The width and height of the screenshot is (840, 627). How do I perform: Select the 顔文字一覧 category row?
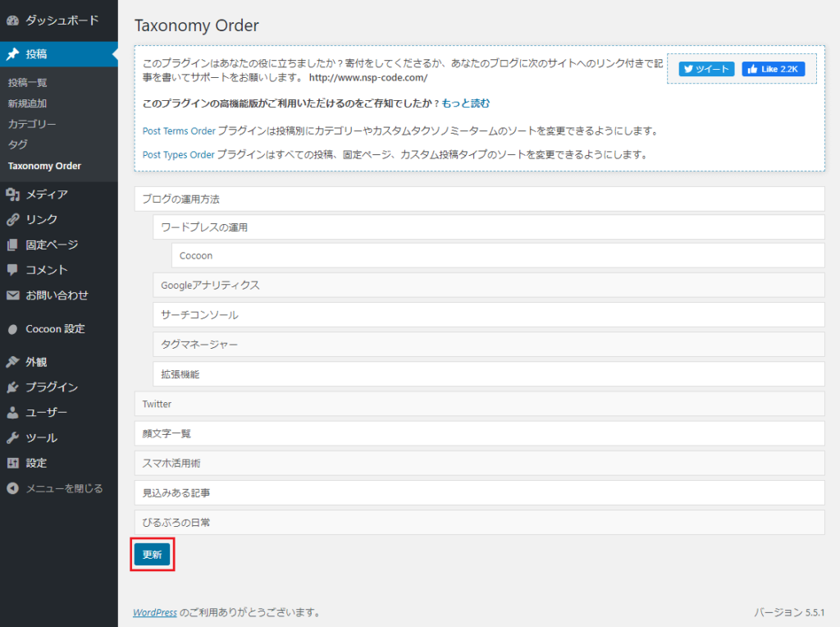(479, 433)
